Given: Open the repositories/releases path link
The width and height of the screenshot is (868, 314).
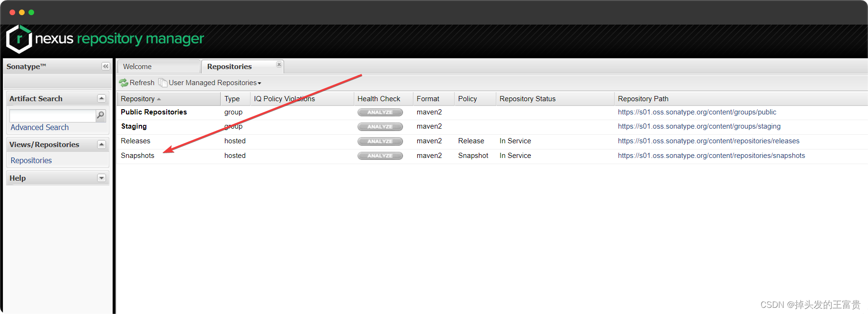Looking at the screenshot, I should (x=708, y=141).
